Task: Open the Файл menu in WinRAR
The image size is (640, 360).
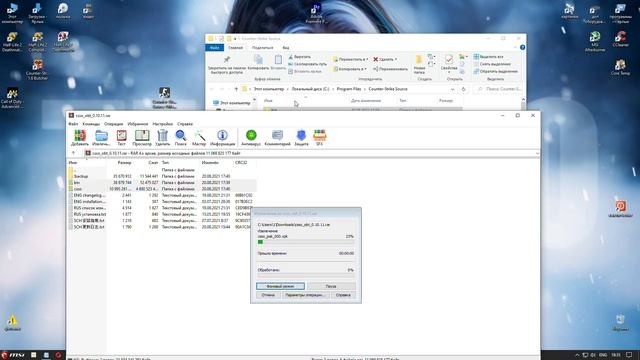Action: coord(73,124)
